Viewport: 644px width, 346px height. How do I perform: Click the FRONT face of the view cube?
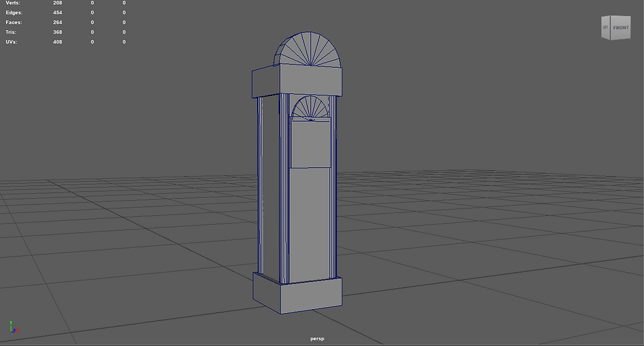[620, 28]
